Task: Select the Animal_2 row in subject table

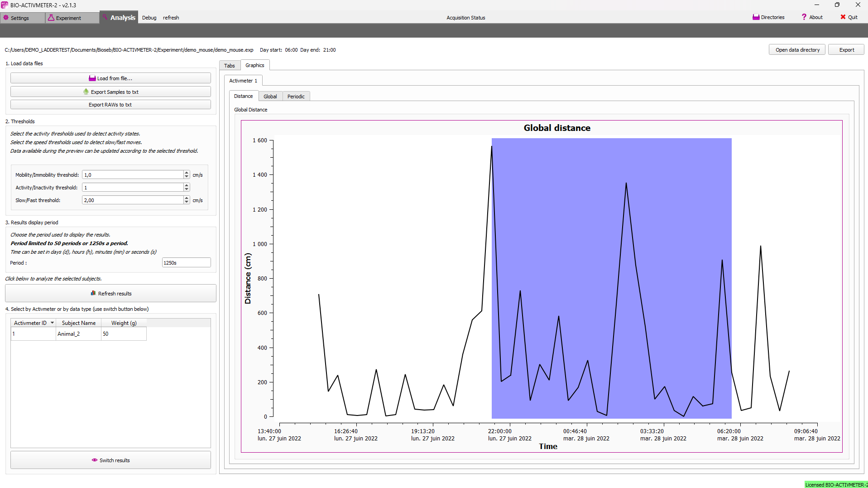Action: tap(68, 334)
